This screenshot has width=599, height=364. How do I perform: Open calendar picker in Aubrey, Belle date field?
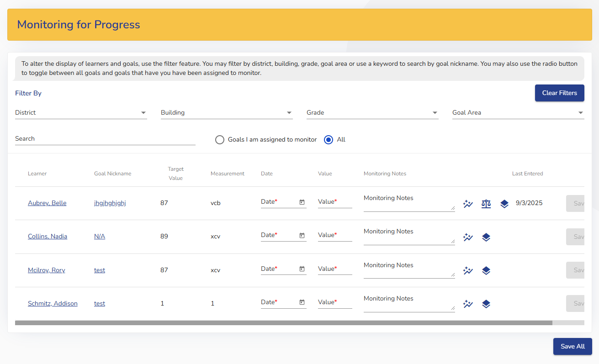[302, 202]
